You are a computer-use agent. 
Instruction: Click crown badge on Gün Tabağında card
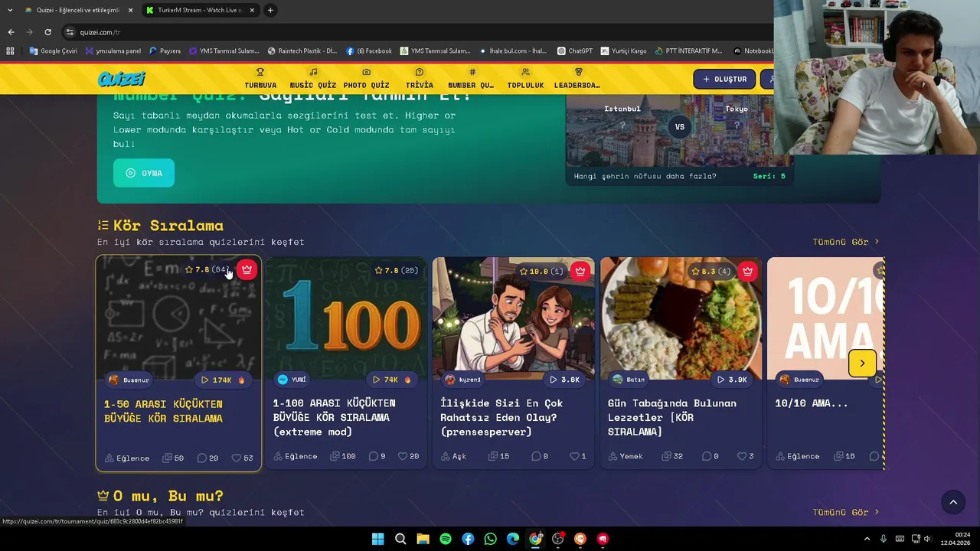pyautogui.click(x=748, y=271)
